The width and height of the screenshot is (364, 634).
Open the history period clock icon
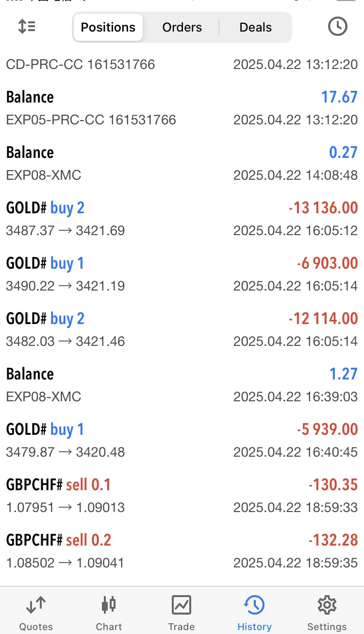pos(337,27)
